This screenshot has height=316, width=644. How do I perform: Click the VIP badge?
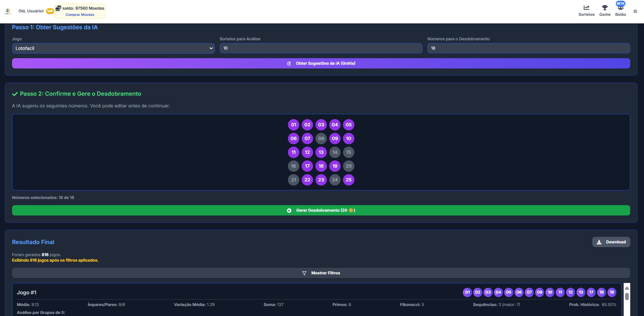click(50, 11)
